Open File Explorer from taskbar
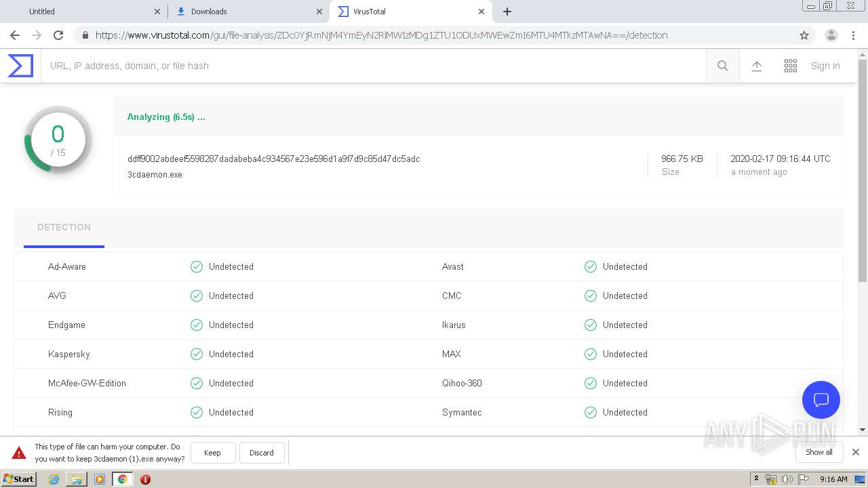 point(77,479)
